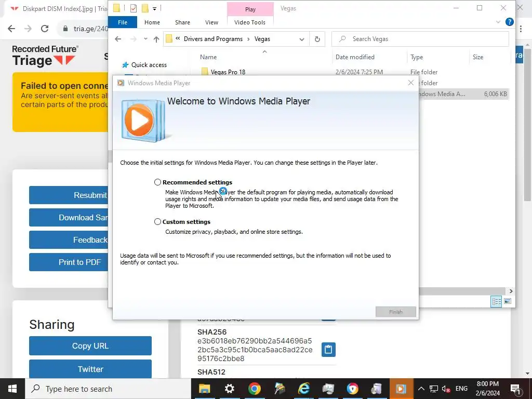The height and width of the screenshot is (399, 532).
Task: Click the muted volume tray icon
Action: coord(446,389)
